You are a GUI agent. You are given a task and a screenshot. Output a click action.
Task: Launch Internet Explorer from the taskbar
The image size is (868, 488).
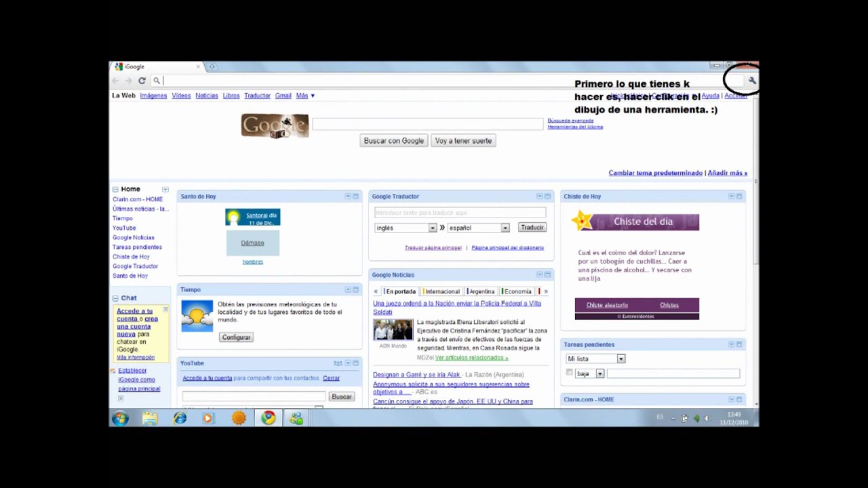click(x=180, y=419)
